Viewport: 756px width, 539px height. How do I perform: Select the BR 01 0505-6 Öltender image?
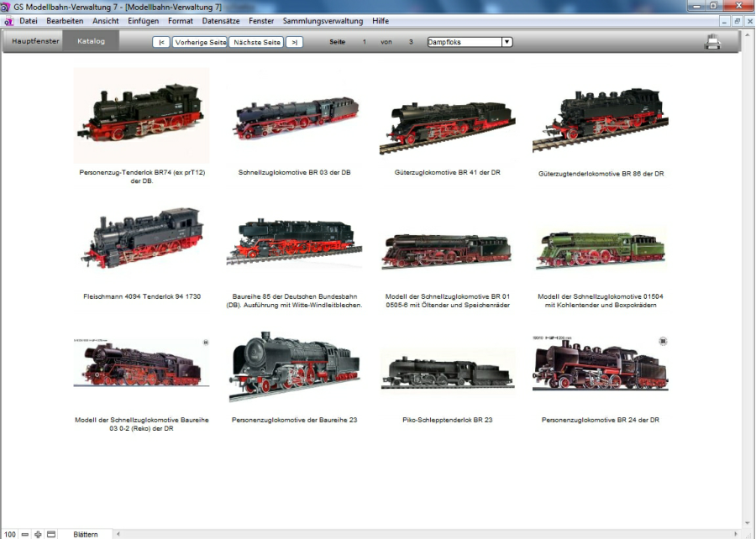tap(447, 251)
